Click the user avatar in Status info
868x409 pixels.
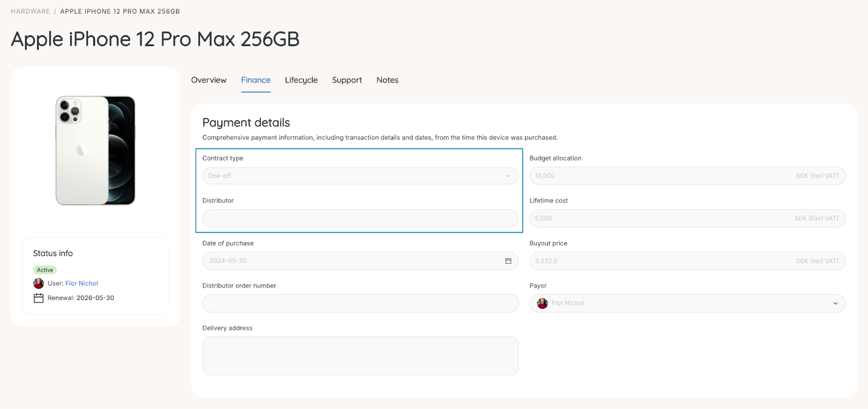point(39,283)
